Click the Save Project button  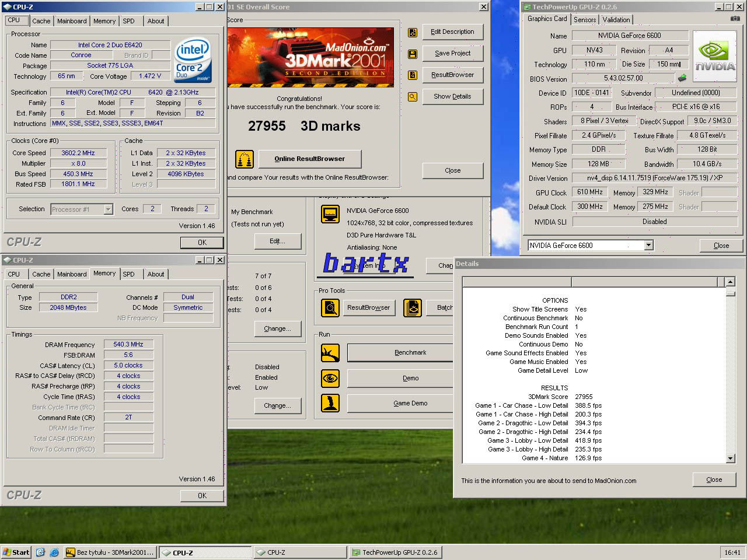pyautogui.click(x=452, y=54)
